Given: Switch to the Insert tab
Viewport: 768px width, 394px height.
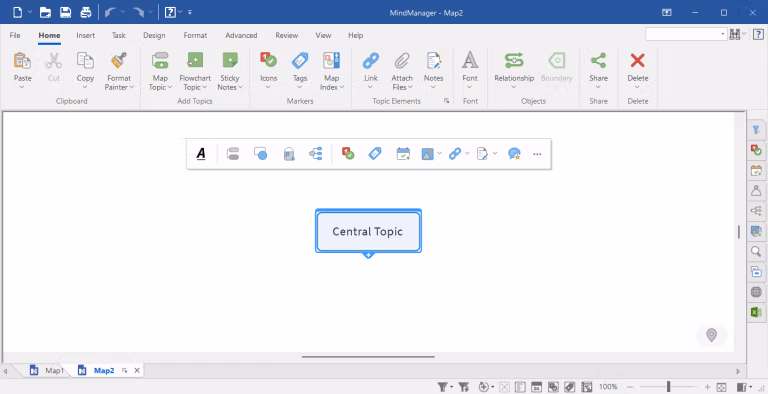Looking at the screenshot, I should click(x=86, y=35).
